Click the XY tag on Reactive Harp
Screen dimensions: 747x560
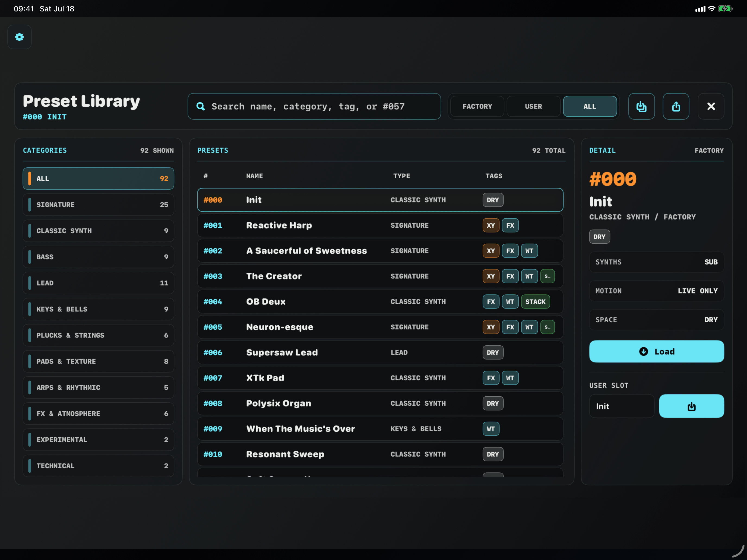coord(491,225)
